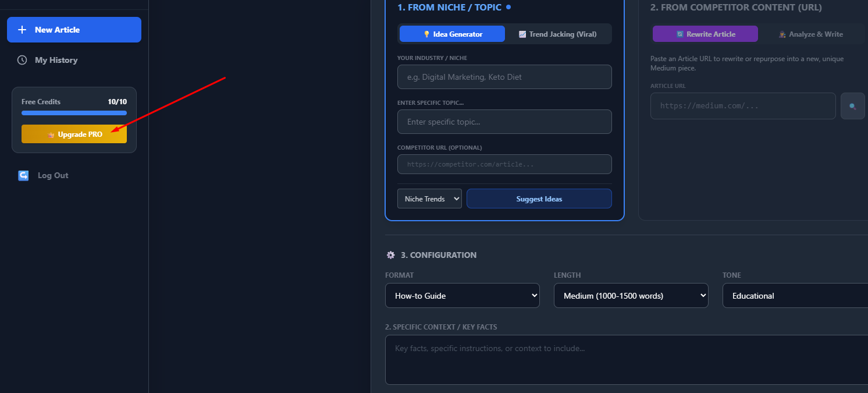Select the Rewrite Article tab

click(705, 34)
